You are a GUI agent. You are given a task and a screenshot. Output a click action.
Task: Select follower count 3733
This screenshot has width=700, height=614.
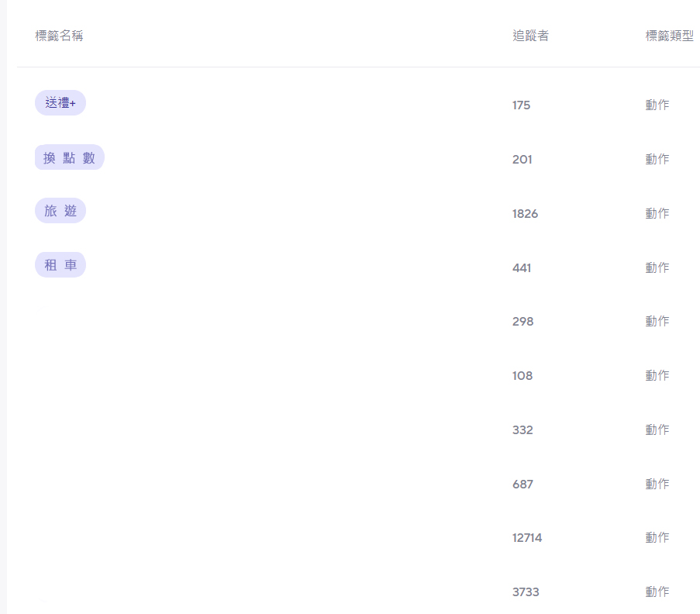tap(526, 592)
